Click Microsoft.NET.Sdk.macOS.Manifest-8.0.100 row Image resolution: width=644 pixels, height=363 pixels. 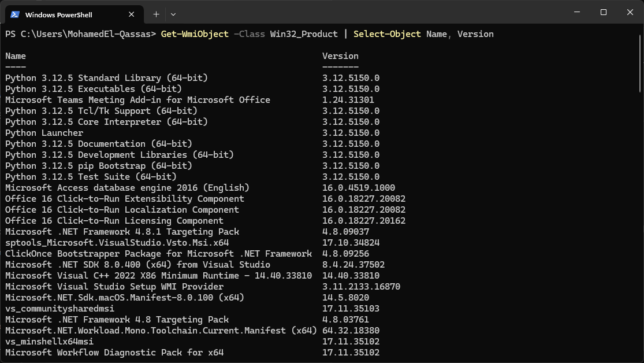click(124, 298)
